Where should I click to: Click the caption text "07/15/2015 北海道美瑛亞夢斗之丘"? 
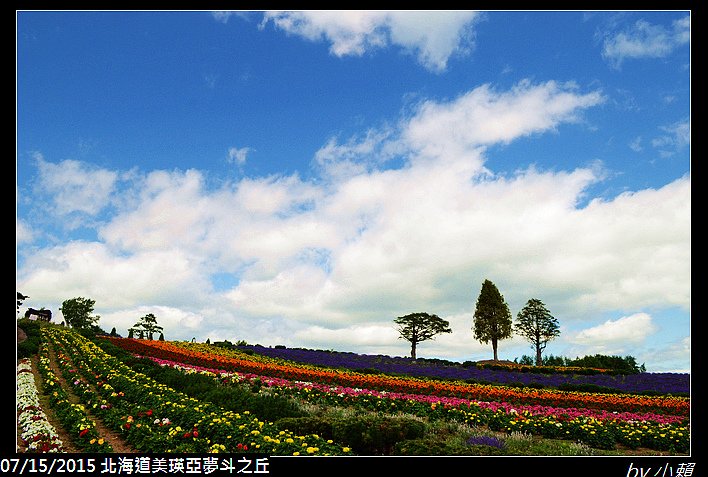click(135, 466)
